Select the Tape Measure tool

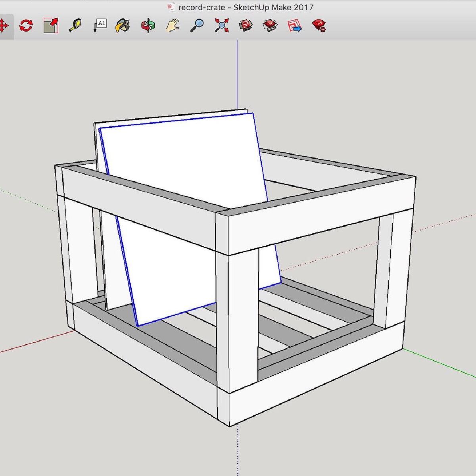(75, 26)
